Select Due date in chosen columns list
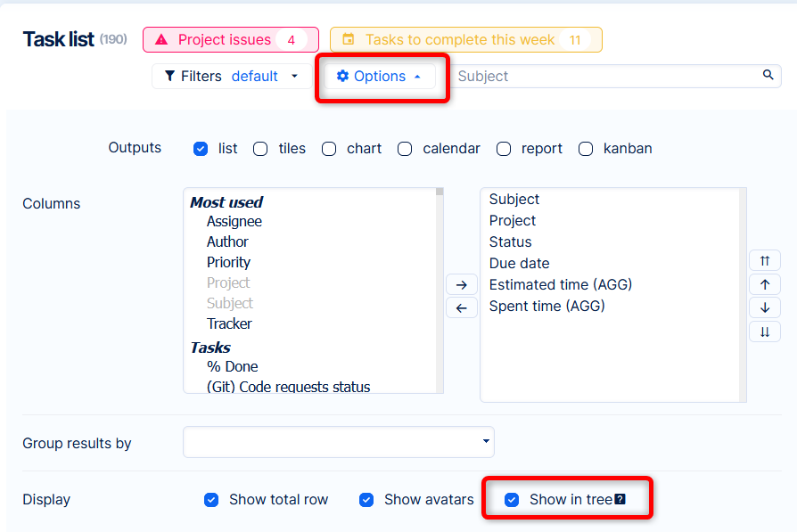797x532 pixels. pyautogui.click(x=519, y=263)
